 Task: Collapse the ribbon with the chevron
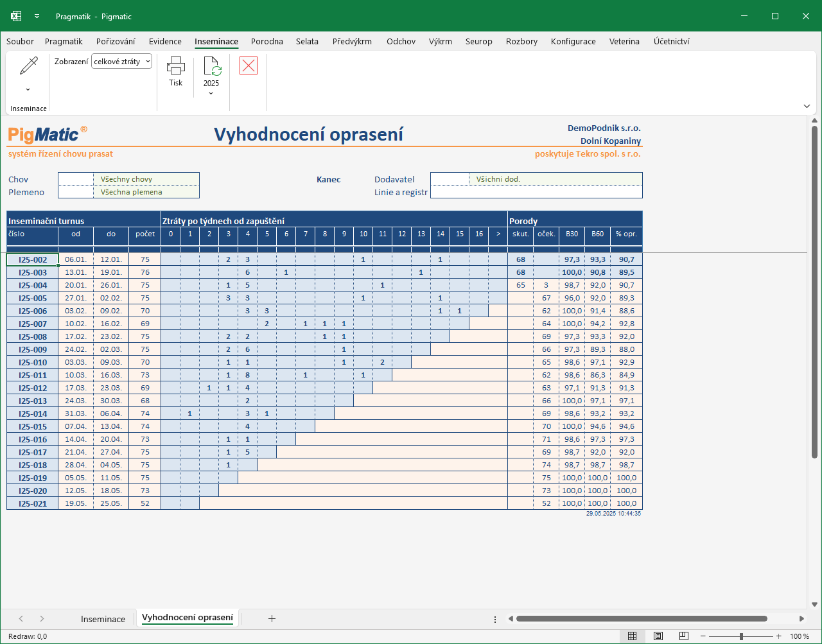(807, 106)
